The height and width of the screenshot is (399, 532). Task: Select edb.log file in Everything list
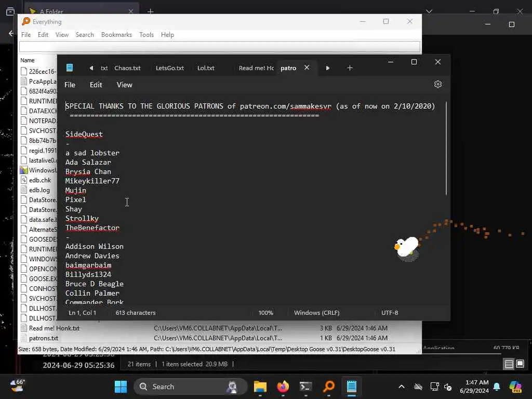39,190
